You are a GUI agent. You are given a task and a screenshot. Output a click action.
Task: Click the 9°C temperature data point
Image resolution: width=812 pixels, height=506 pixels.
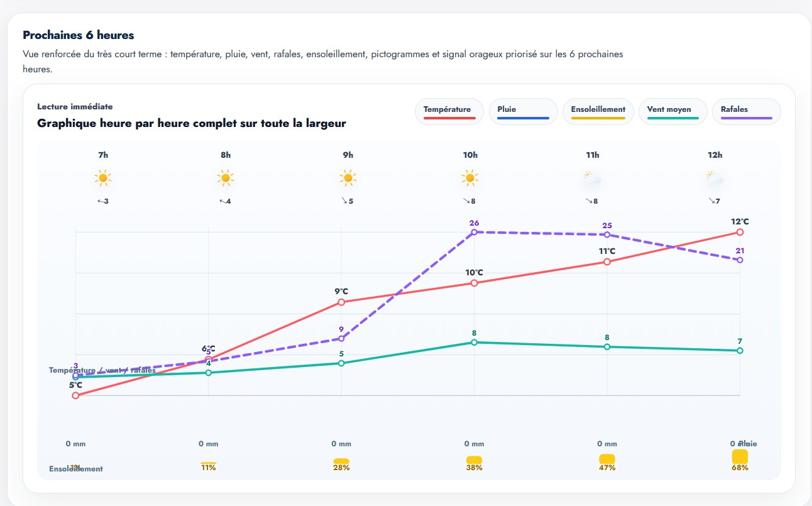coord(341,302)
